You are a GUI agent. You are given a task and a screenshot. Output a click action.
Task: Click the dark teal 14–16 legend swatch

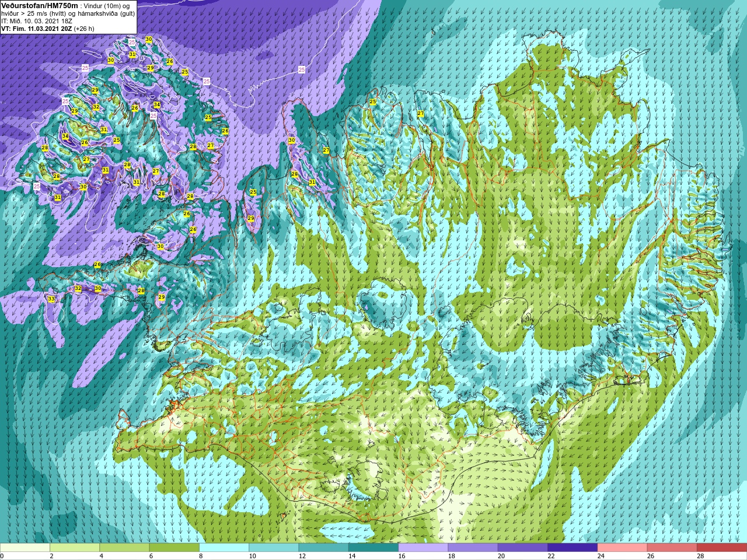[373, 548]
